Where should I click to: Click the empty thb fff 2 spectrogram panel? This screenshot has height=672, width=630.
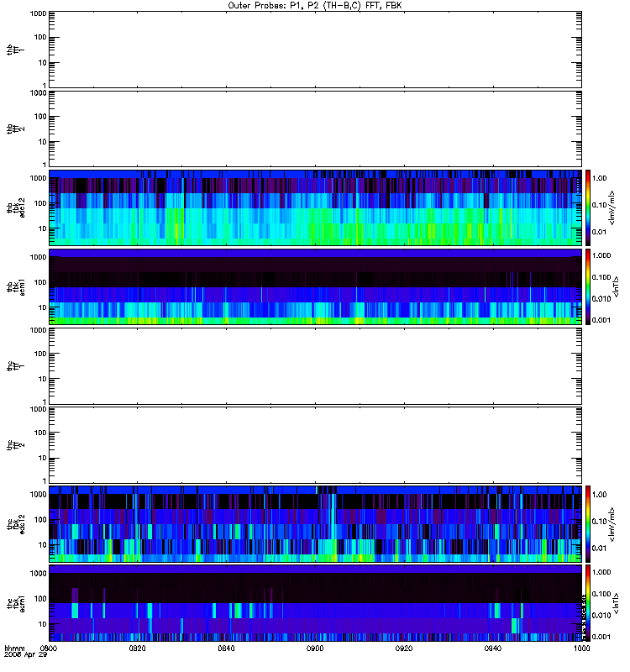[315, 129]
